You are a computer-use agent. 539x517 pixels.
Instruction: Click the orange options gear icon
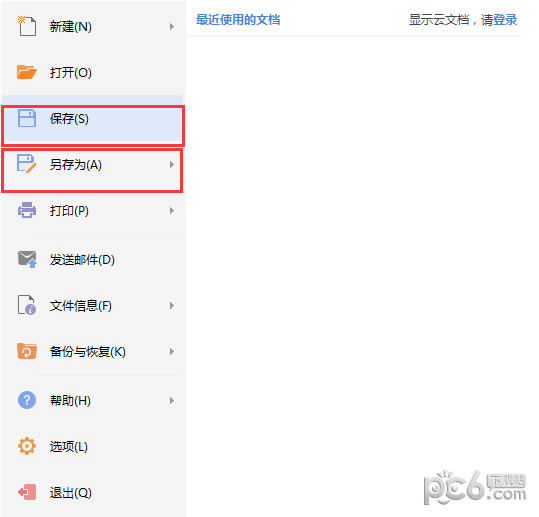point(27,446)
